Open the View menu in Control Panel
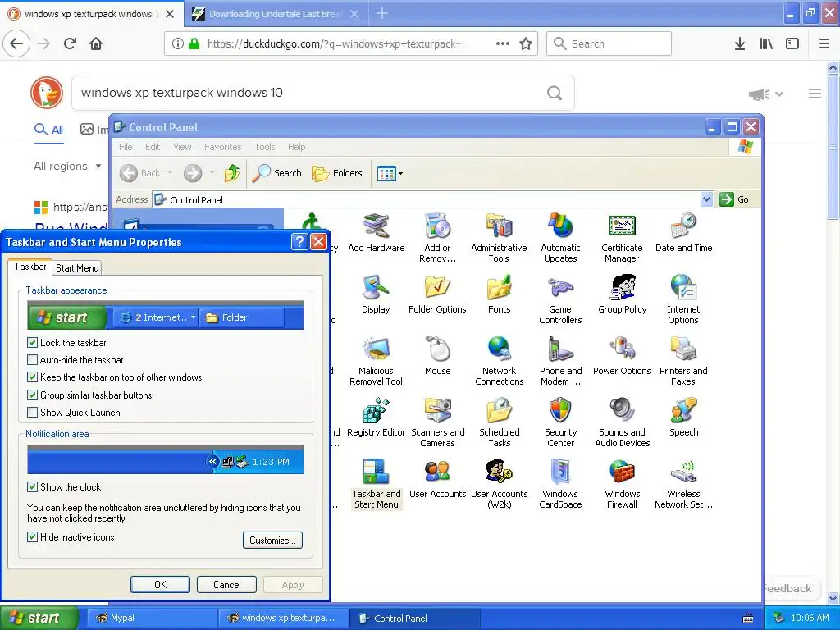This screenshot has width=840, height=630. coord(182,147)
